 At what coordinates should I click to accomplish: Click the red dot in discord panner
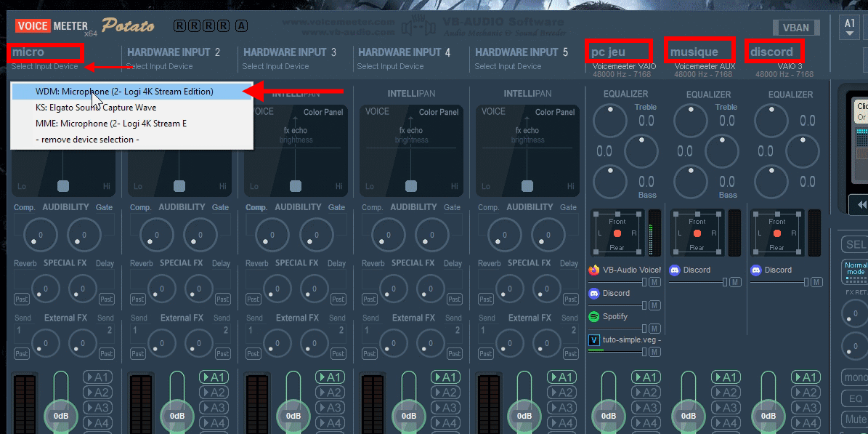778,233
